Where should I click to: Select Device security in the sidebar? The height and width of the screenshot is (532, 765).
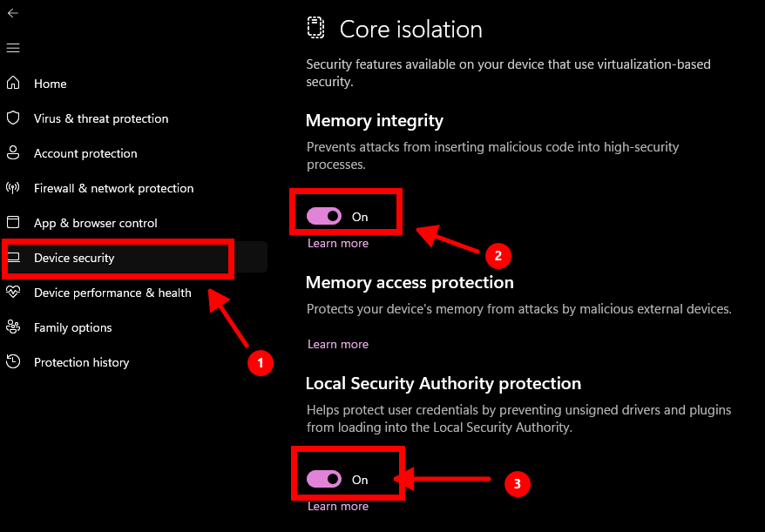point(74,258)
